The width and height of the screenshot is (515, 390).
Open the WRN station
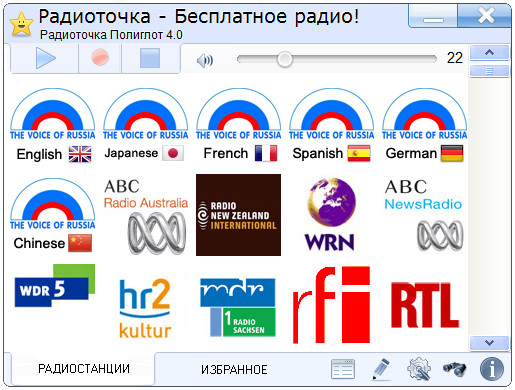tap(331, 214)
